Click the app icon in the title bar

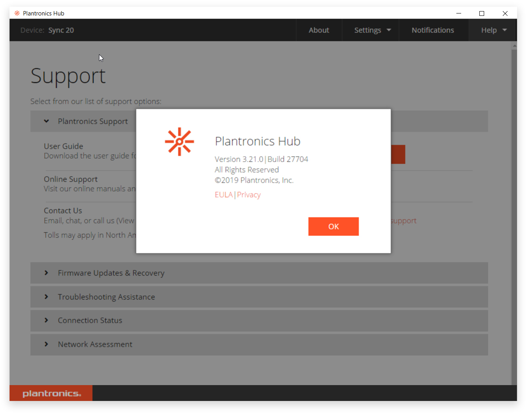coord(17,13)
